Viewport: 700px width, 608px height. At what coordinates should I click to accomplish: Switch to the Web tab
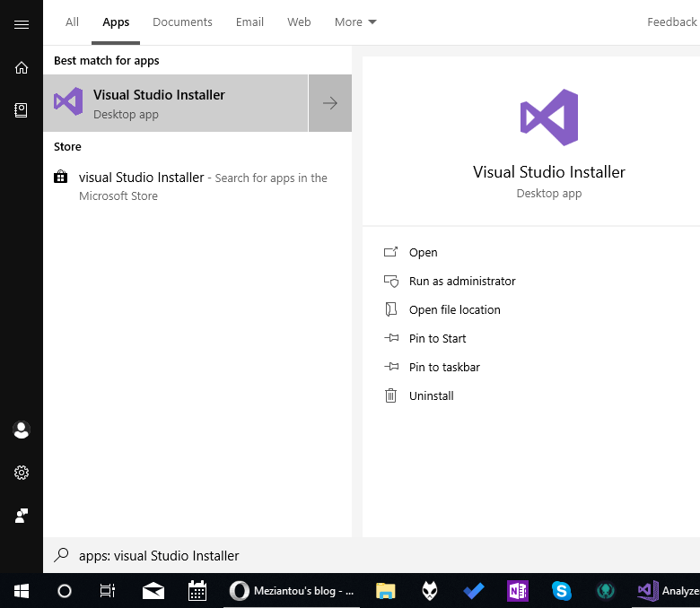299,22
